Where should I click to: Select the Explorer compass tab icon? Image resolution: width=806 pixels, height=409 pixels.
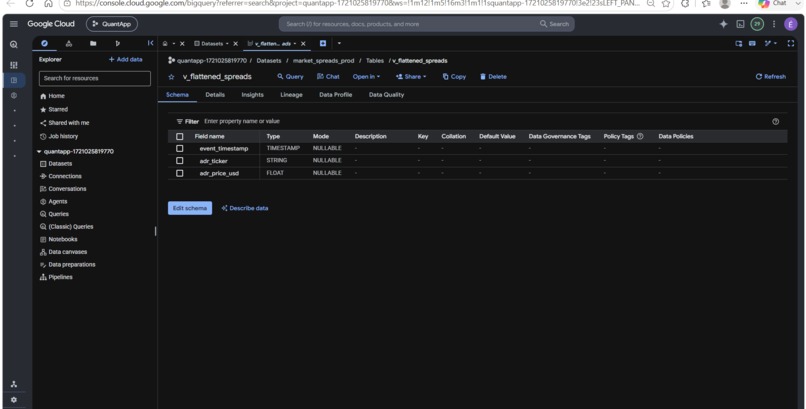[x=44, y=44]
